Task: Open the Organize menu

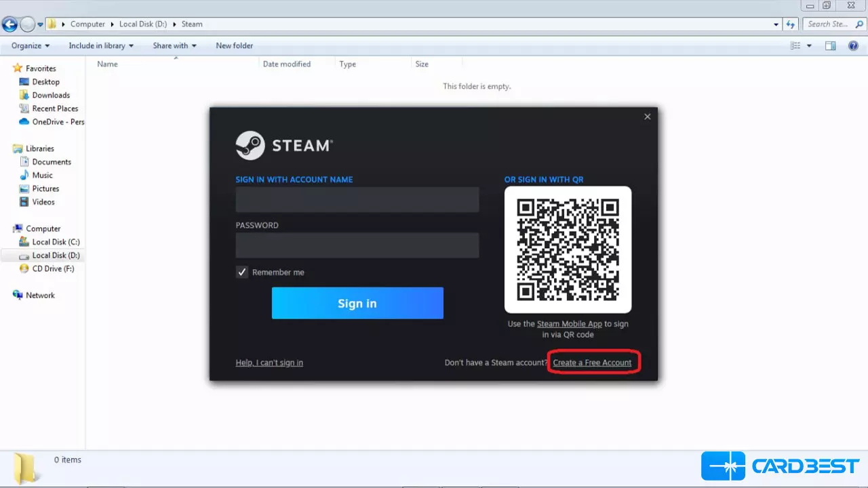Action: (x=31, y=45)
